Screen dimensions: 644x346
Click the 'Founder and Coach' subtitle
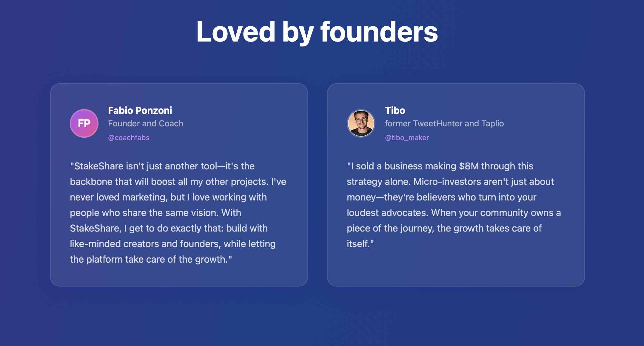click(146, 123)
